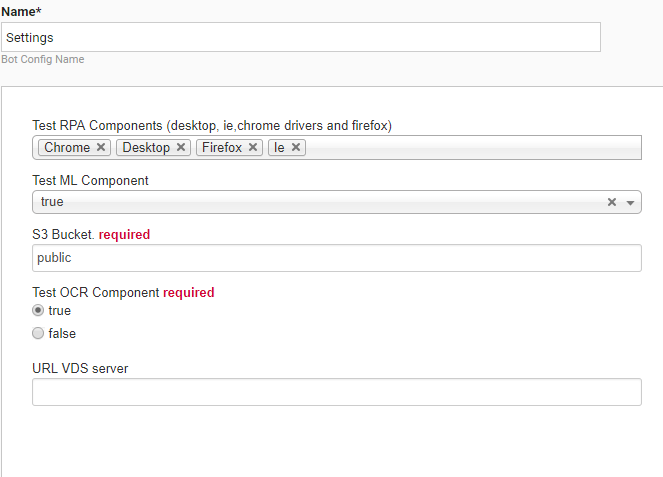Click the empty URL VDS server field
The width and height of the screenshot is (663, 477).
point(337,392)
